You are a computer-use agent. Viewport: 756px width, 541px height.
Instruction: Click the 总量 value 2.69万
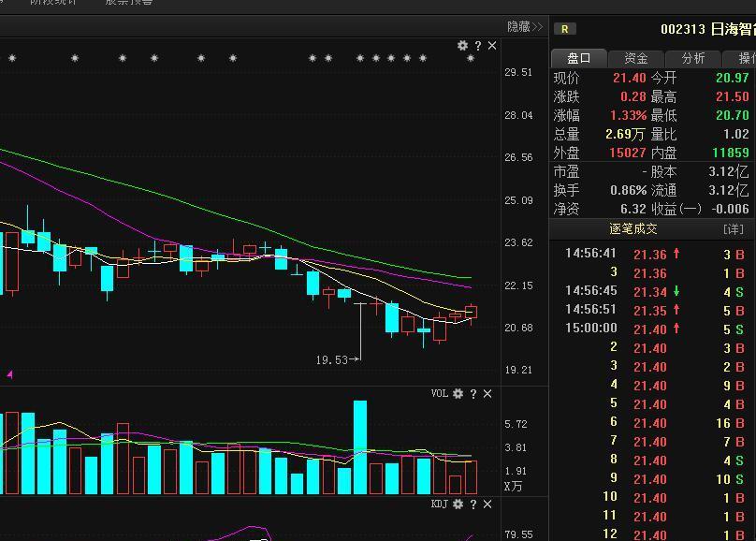(x=625, y=134)
